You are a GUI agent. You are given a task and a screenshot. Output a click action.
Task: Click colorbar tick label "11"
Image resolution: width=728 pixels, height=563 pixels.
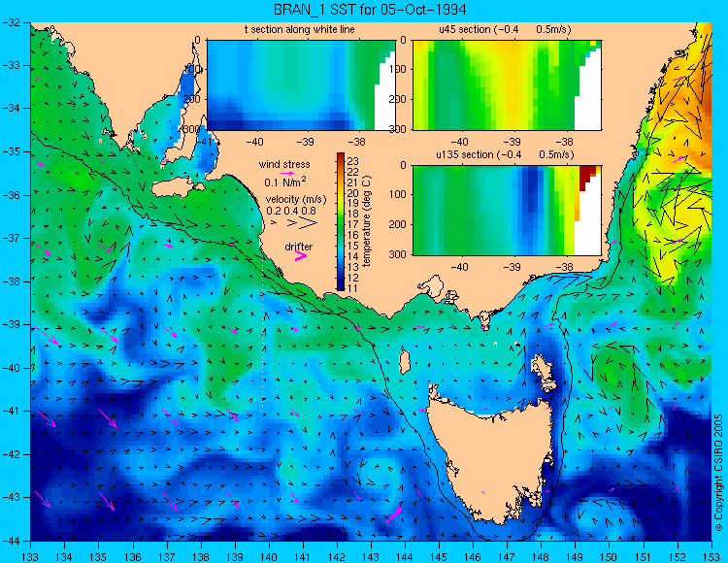[x=353, y=288]
